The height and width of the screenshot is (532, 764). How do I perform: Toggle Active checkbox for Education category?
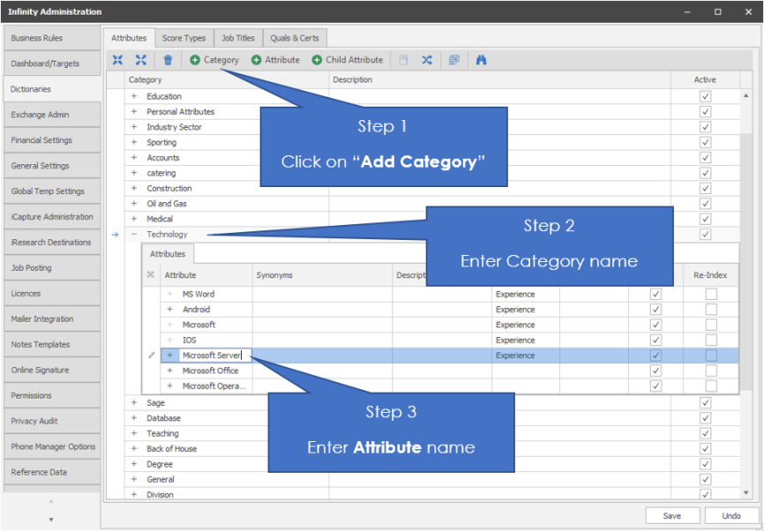[705, 96]
